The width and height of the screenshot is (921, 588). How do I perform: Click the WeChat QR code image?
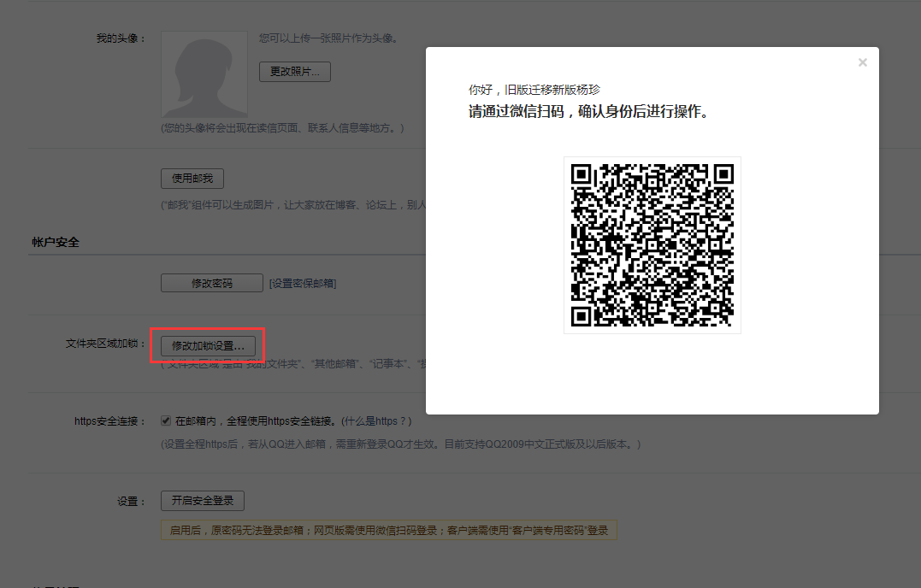(x=652, y=245)
